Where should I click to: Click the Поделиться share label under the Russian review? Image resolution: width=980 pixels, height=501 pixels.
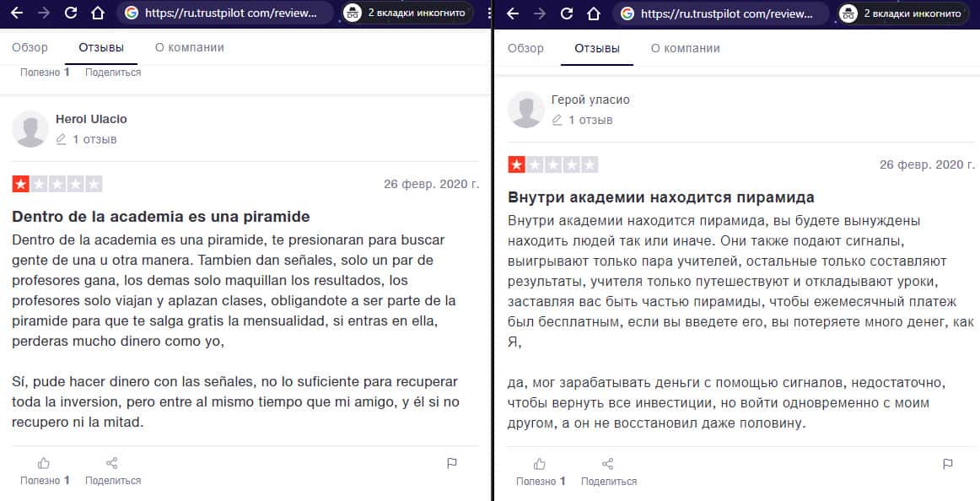[608, 482]
